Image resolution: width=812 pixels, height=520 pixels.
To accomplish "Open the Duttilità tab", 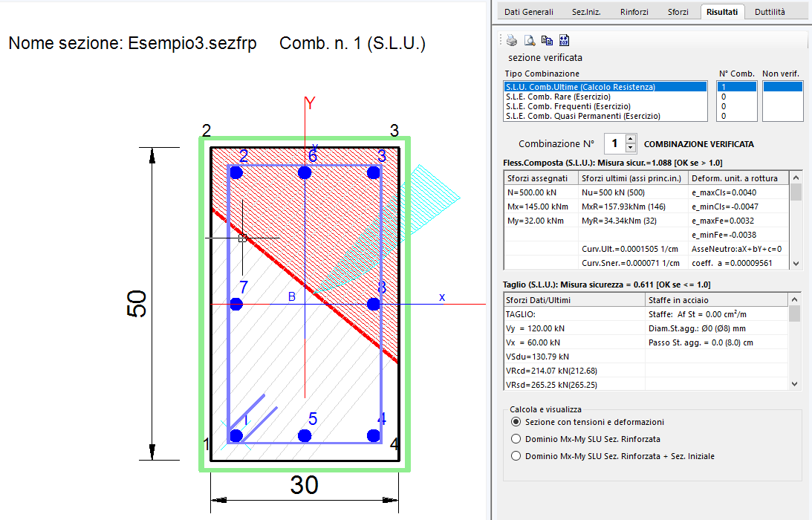I will pos(770,12).
